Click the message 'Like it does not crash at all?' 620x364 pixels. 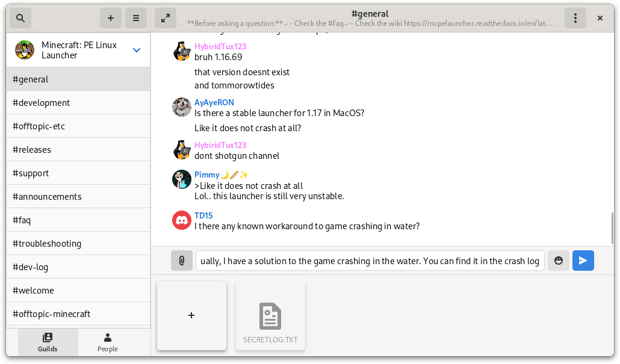[x=247, y=128]
